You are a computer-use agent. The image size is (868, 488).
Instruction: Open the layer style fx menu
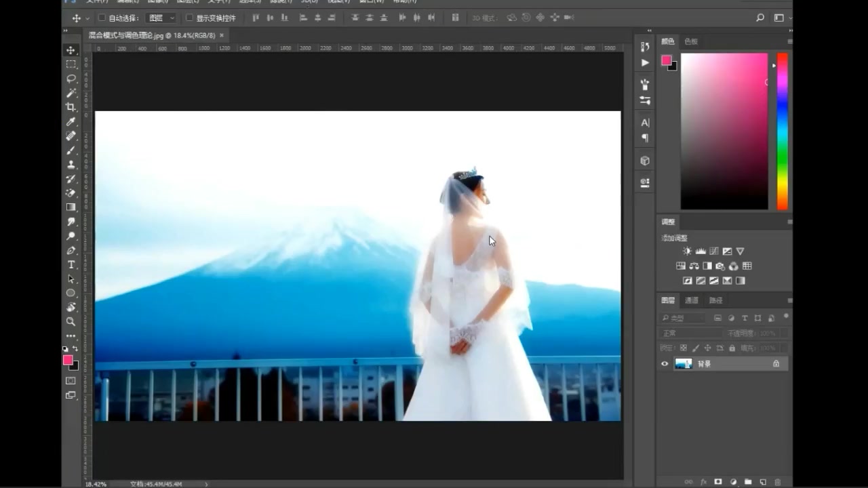(x=703, y=482)
